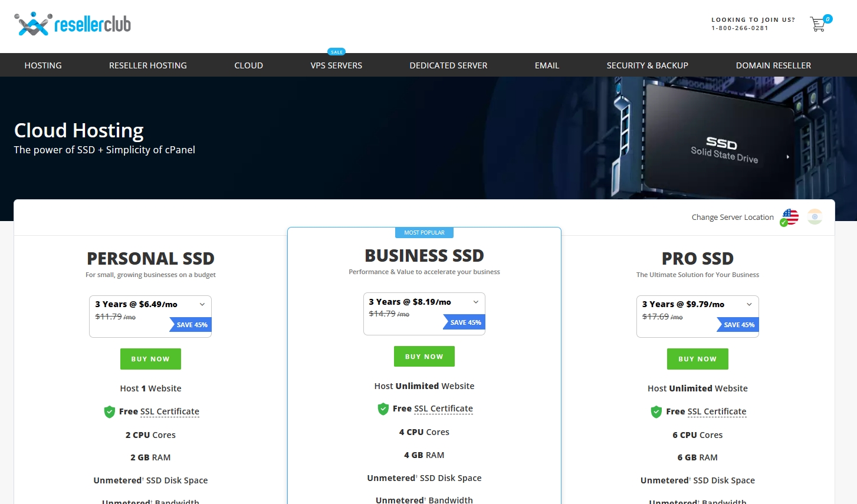The width and height of the screenshot is (857, 504).
Task: Click the PRO SSD plan title
Action: [x=698, y=259]
